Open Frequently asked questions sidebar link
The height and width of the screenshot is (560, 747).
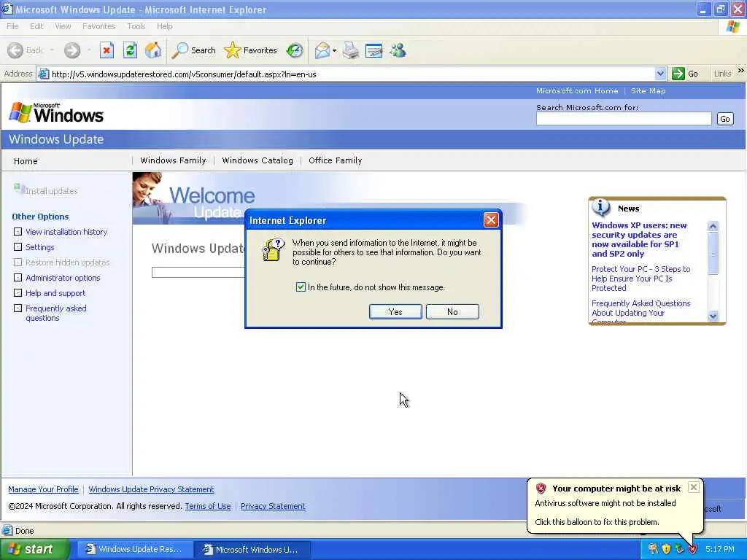point(55,313)
